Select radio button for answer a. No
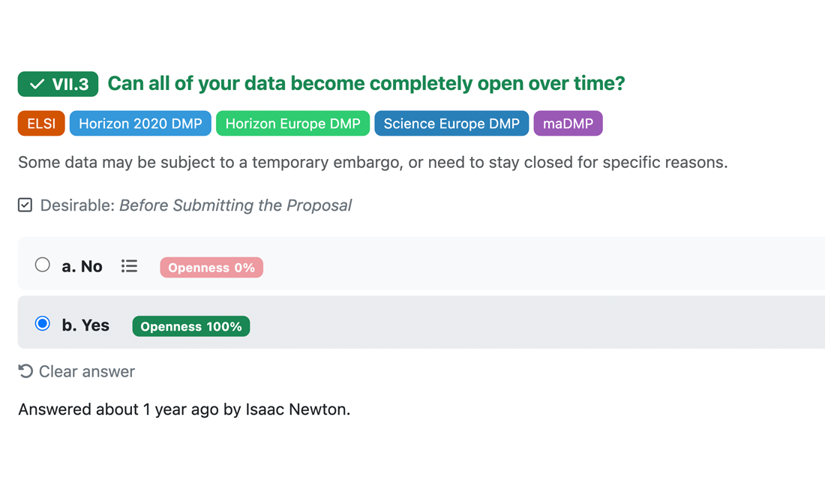Viewport: 825px width, 504px height. pos(43,265)
